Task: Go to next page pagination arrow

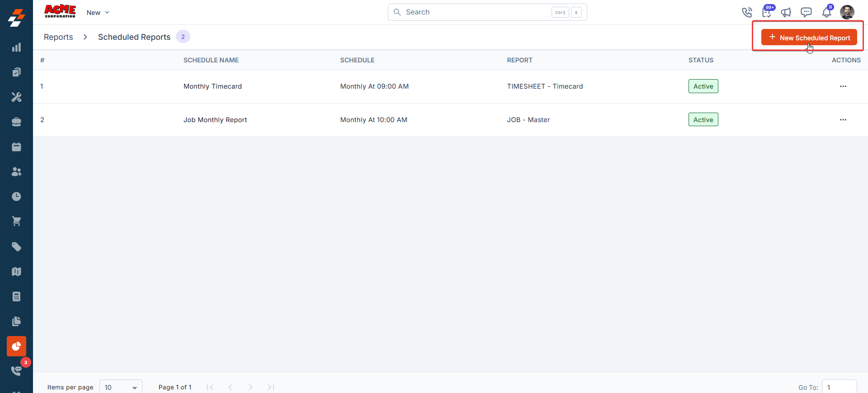Action: coord(250,387)
